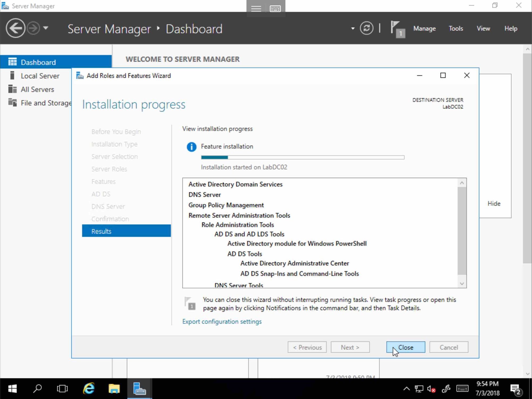Screen dimensions: 532x399
Task: Click the feature list scrollbar thumb
Action: pyautogui.click(x=462, y=231)
